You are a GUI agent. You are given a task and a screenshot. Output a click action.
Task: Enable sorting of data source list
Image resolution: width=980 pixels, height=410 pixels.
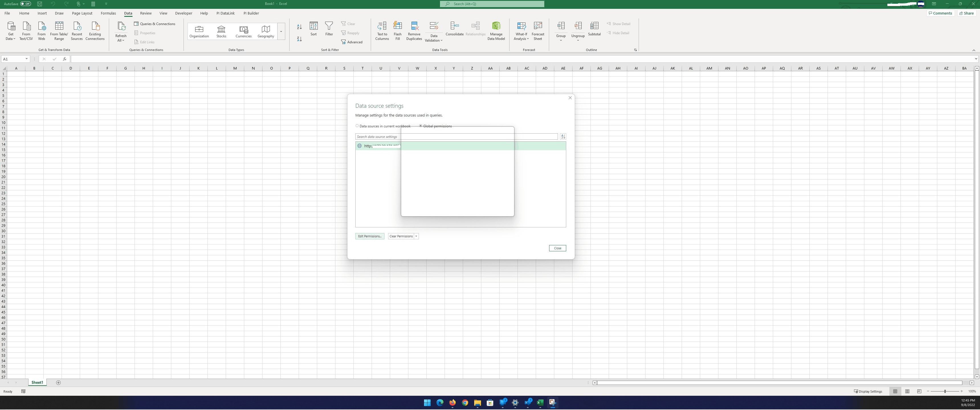(563, 136)
